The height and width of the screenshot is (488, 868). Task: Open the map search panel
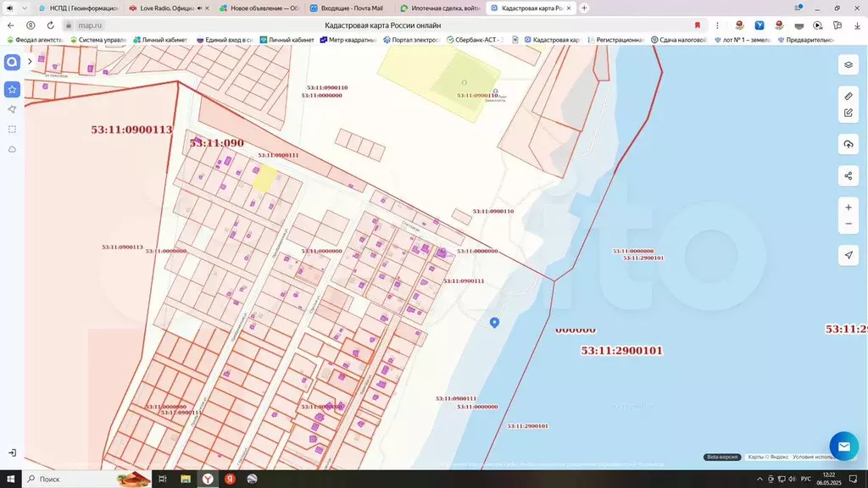point(12,62)
